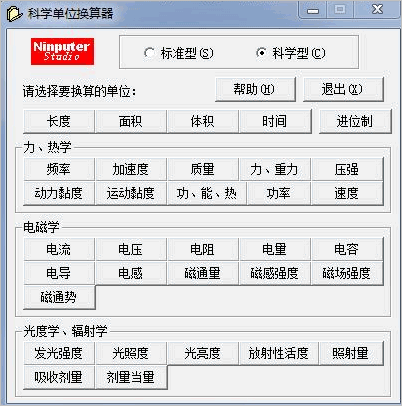The width and height of the screenshot is (402, 406).
Task: Open the 压强 pressure conversion
Action: point(347,169)
